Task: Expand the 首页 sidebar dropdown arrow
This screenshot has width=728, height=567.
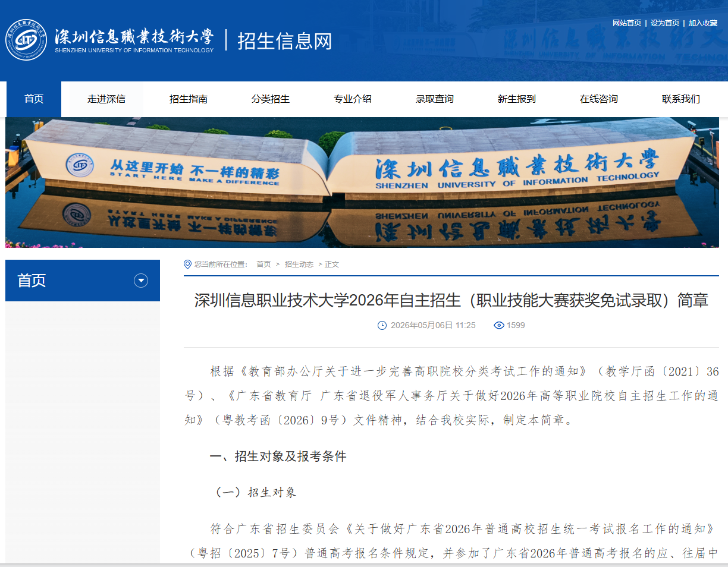Action: pyautogui.click(x=141, y=281)
